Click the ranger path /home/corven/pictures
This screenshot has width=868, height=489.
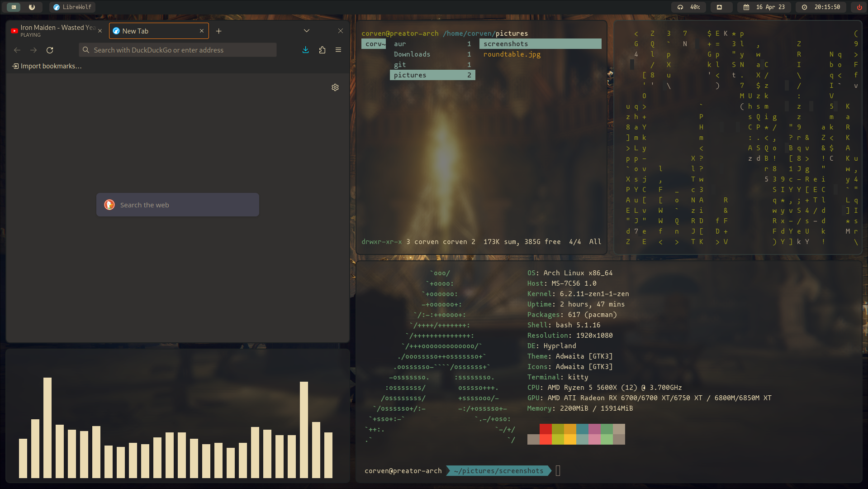tap(485, 34)
